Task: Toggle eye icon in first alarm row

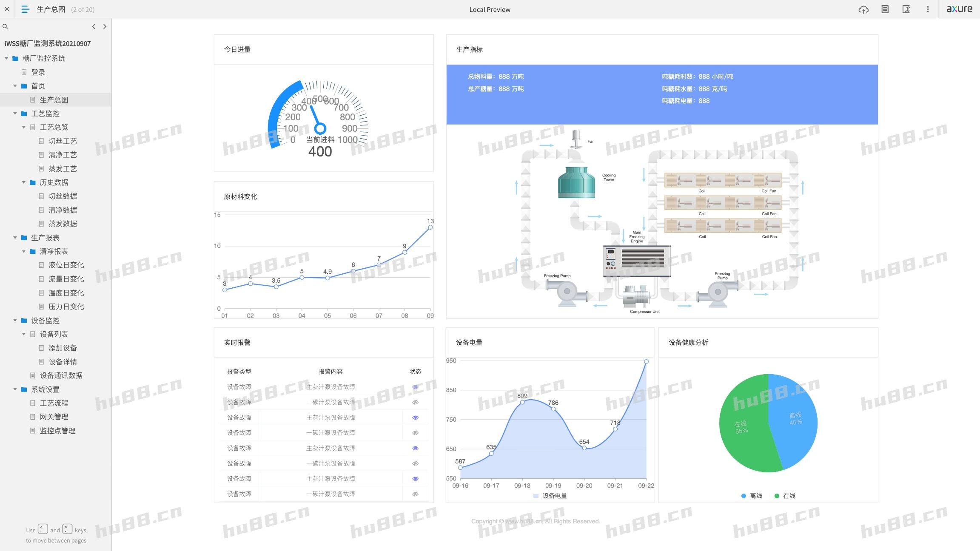Action: (415, 387)
